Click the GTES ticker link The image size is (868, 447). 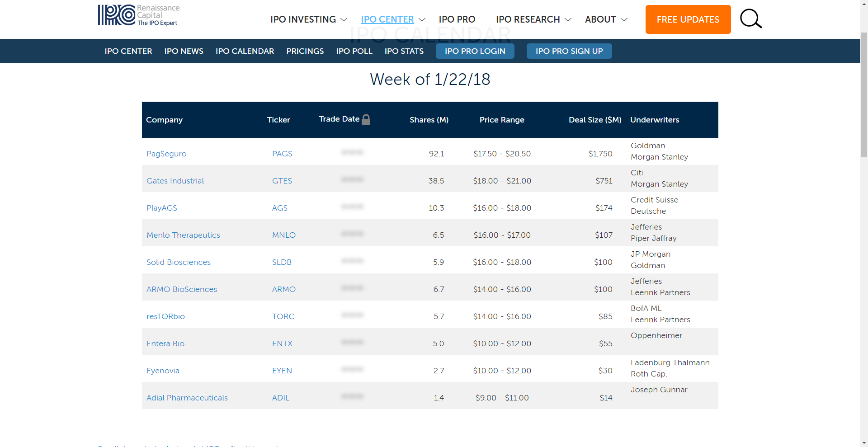[282, 181]
